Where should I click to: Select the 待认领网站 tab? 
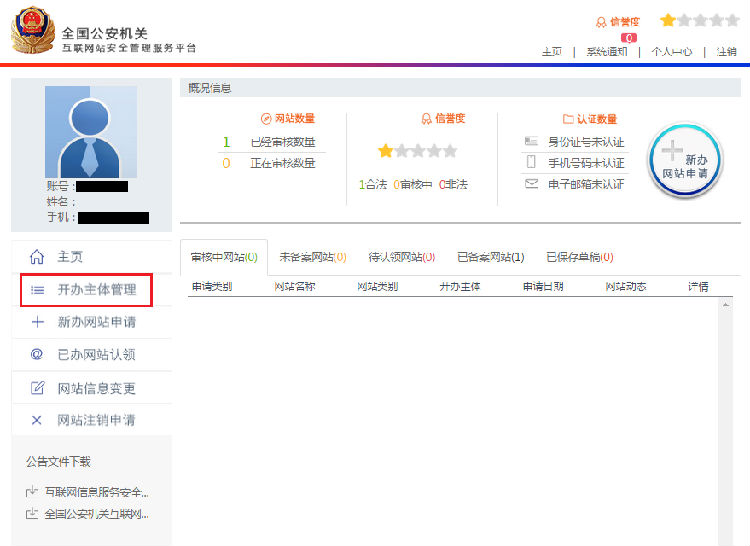401,258
